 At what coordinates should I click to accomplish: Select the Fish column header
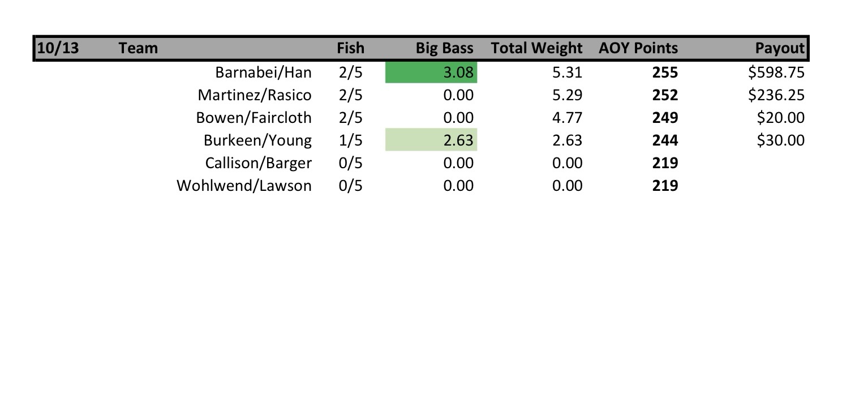[x=350, y=48]
